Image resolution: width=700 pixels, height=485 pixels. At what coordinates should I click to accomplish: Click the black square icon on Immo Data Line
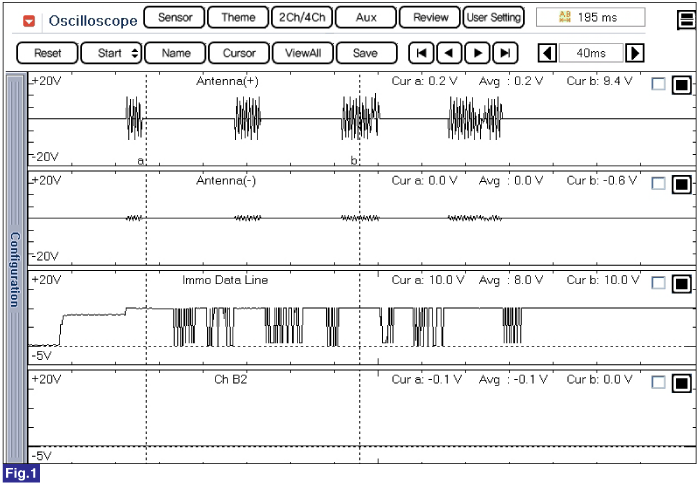point(681,283)
